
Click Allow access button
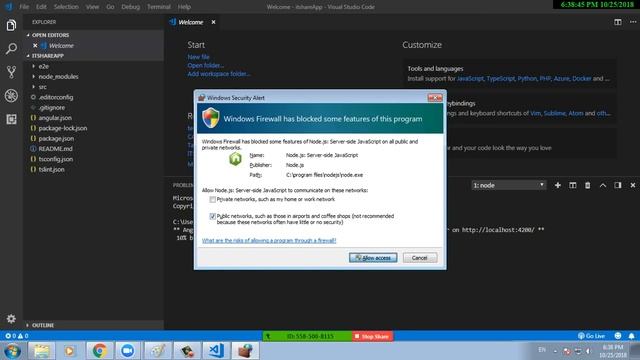[373, 258]
